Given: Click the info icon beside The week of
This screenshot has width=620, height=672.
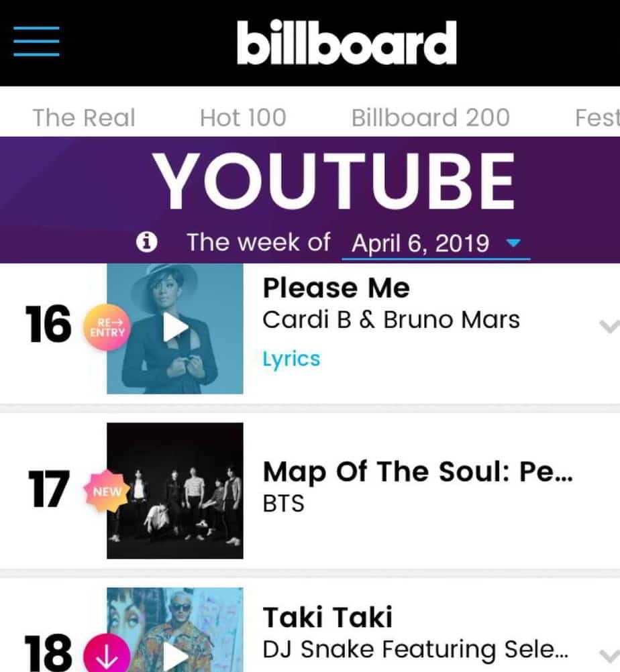Looking at the screenshot, I should coord(146,243).
